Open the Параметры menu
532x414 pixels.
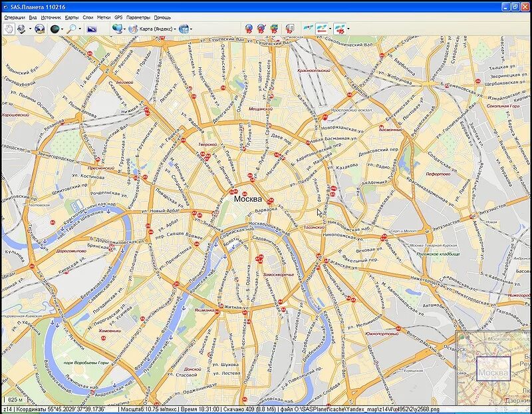coord(138,17)
